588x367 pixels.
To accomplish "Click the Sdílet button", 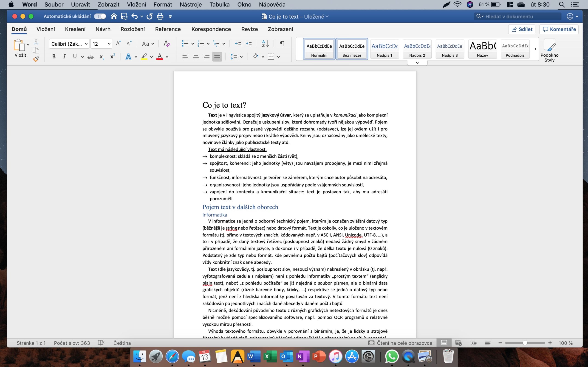I will [x=522, y=29].
